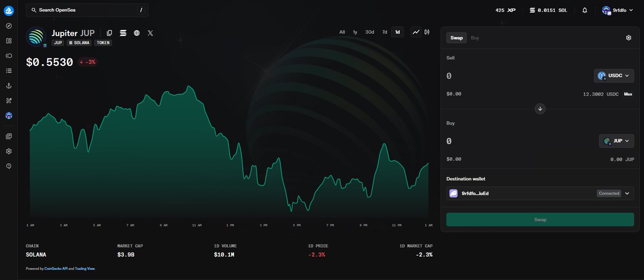Screen dimensions: 644x280
Task: Select the 30d time range
Action: (370, 32)
